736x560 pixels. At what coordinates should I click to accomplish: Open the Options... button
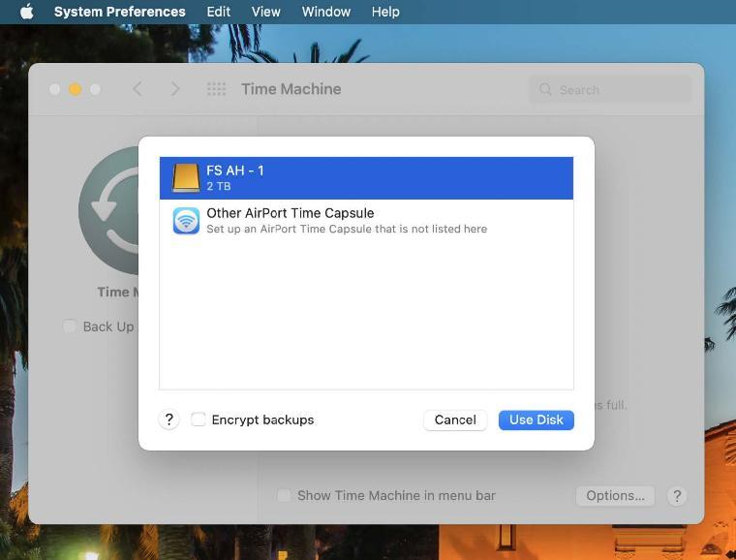click(x=615, y=495)
